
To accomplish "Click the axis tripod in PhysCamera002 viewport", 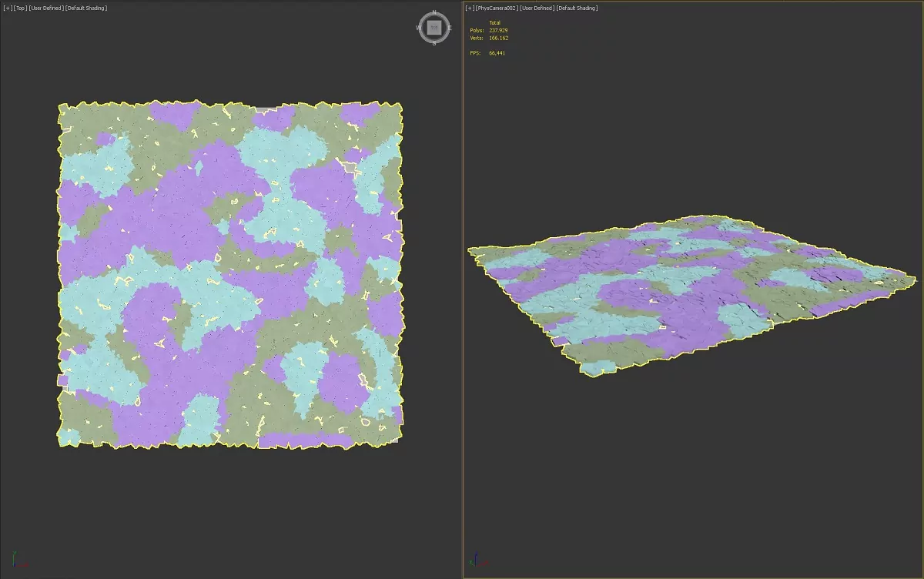I will coord(474,559).
